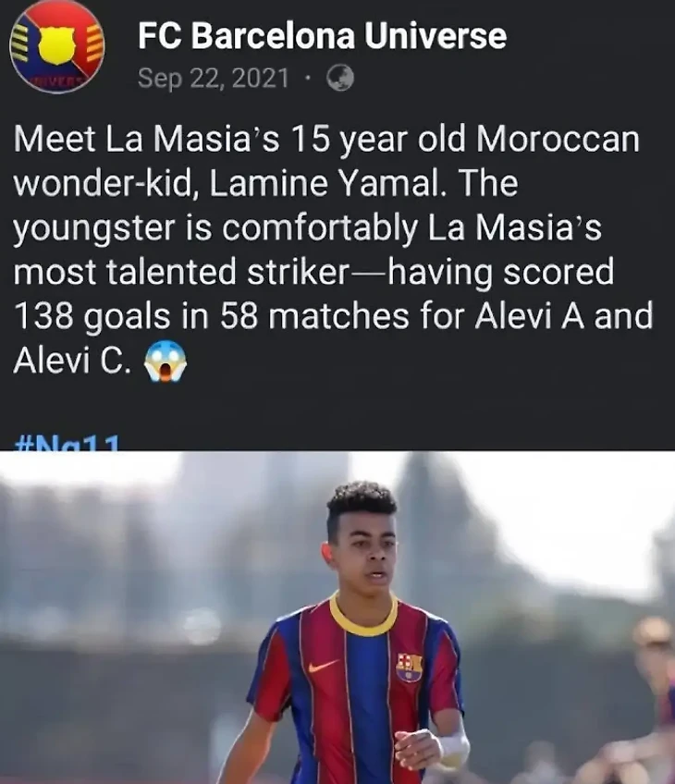
Task: Click "Alevi C." at the post's end
Action: (73, 361)
